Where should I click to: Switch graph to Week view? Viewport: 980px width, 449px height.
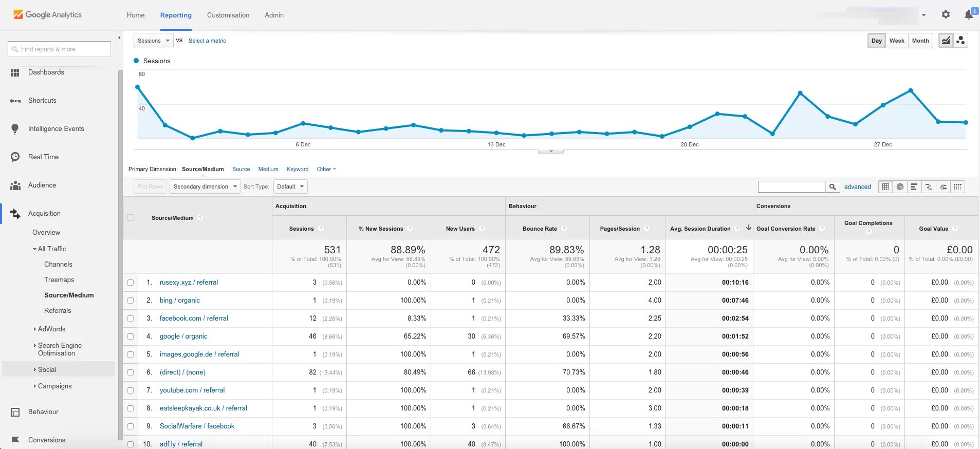coord(897,41)
